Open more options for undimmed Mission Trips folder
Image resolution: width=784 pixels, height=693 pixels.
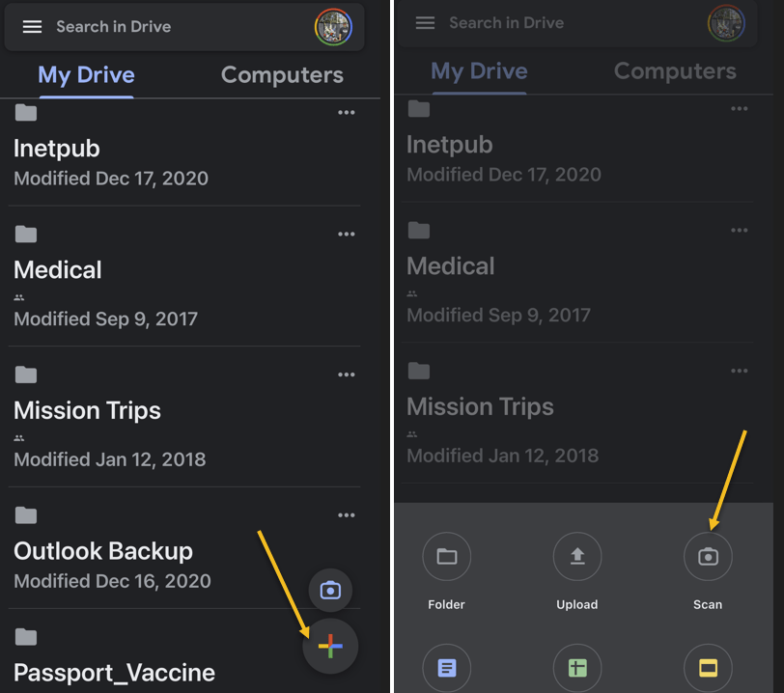point(347,374)
